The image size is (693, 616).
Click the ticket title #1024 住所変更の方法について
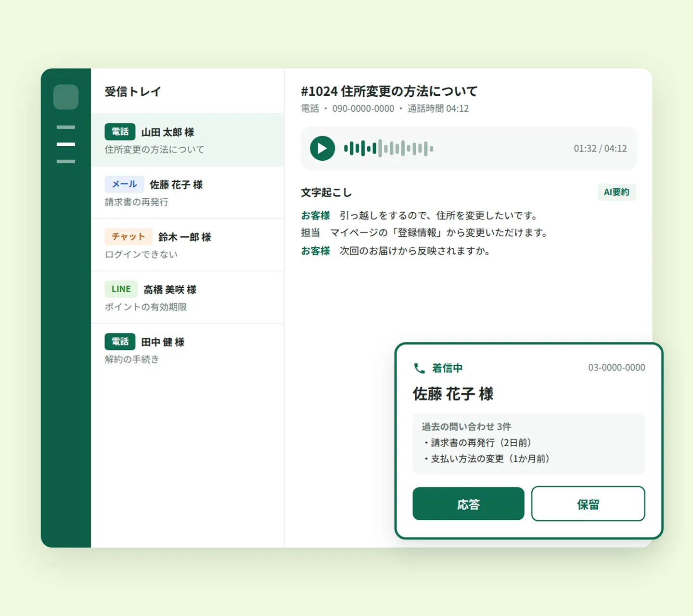click(x=389, y=91)
